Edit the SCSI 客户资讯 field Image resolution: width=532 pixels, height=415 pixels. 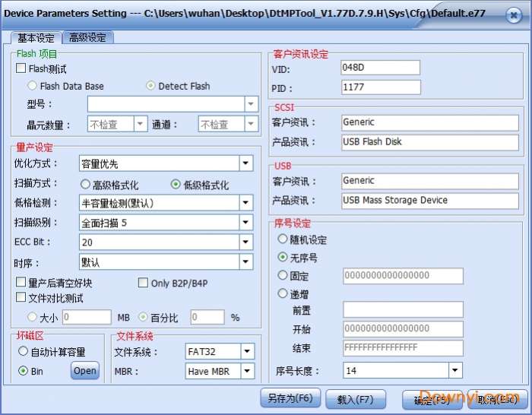430,122
